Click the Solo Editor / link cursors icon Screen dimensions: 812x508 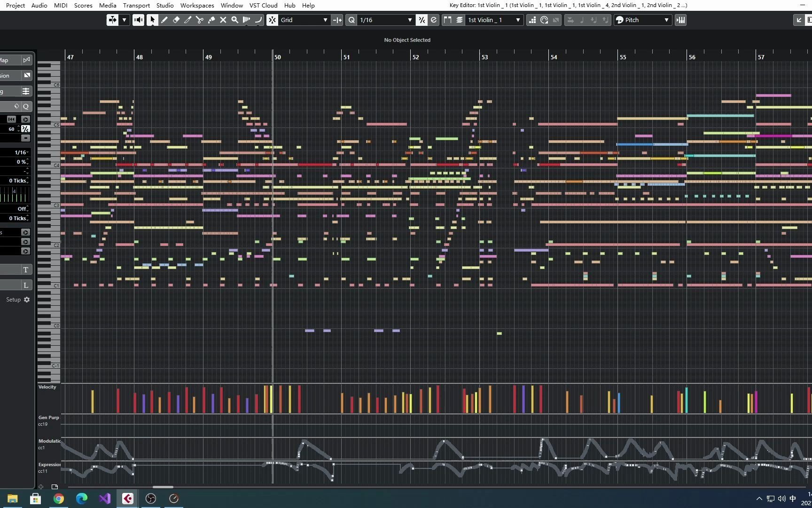[112, 20]
